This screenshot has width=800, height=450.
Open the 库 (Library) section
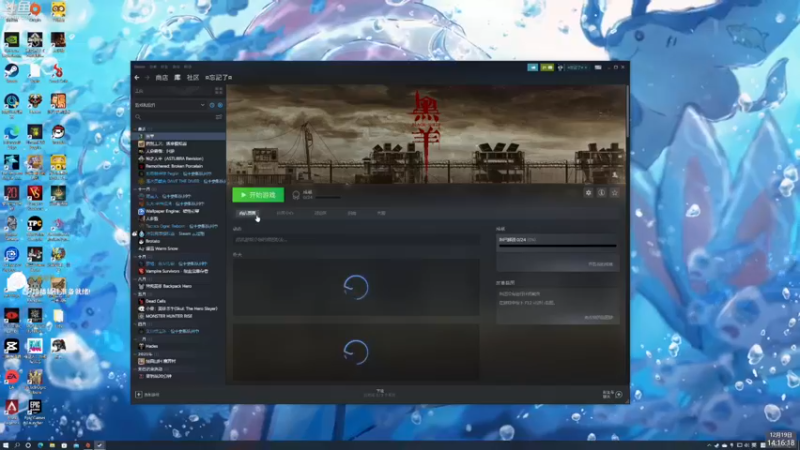(x=177, y=78)
